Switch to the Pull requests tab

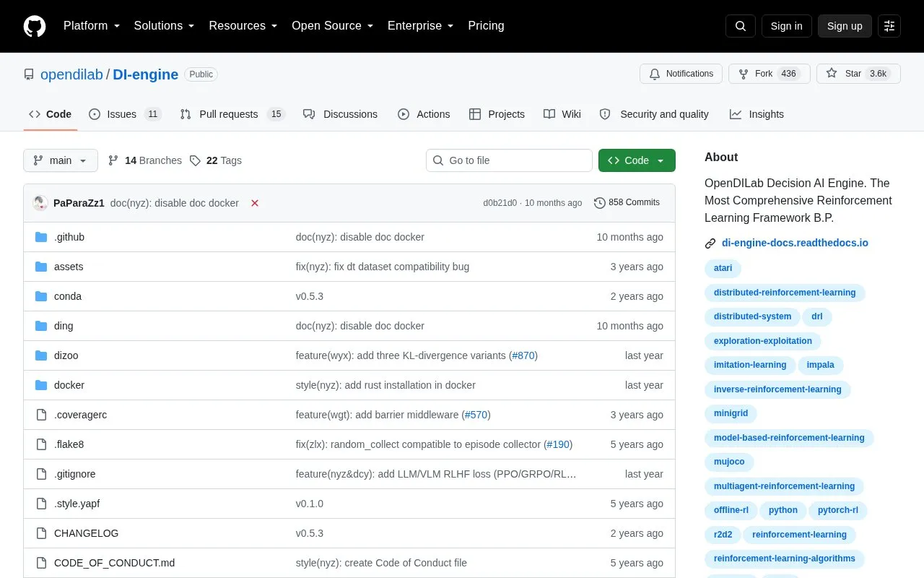[232, 114]
